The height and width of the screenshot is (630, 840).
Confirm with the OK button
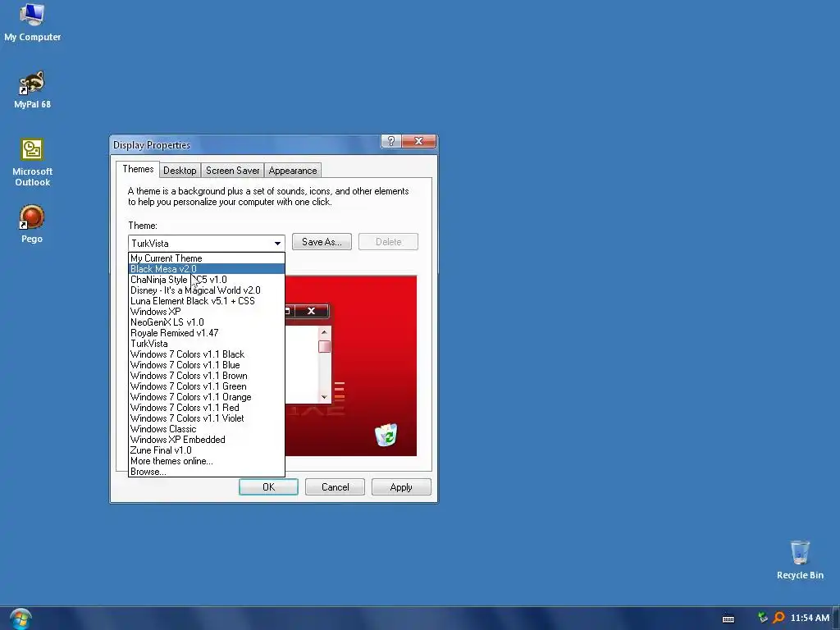tap(268, 487)
